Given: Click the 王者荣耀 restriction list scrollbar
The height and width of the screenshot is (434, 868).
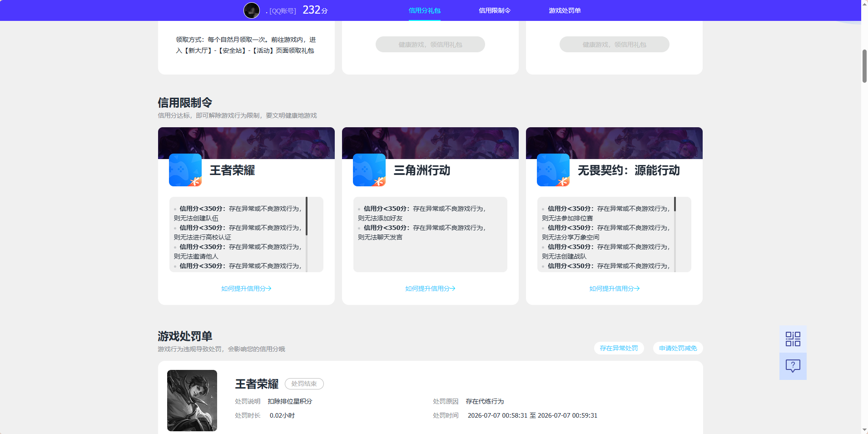Looking at the screenshot, I should (x=307, y=216).
